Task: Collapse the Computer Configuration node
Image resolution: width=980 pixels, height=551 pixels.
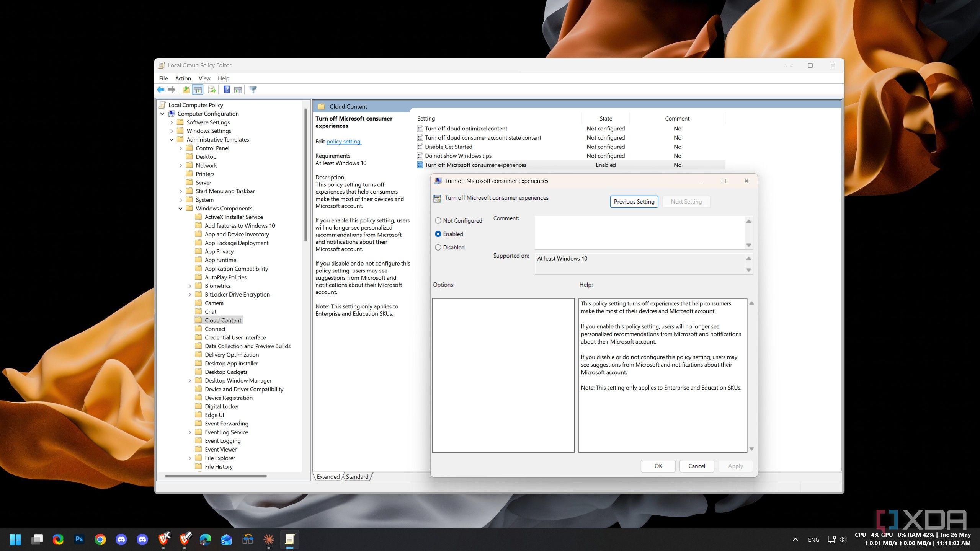Action: [x=162, y=114]
